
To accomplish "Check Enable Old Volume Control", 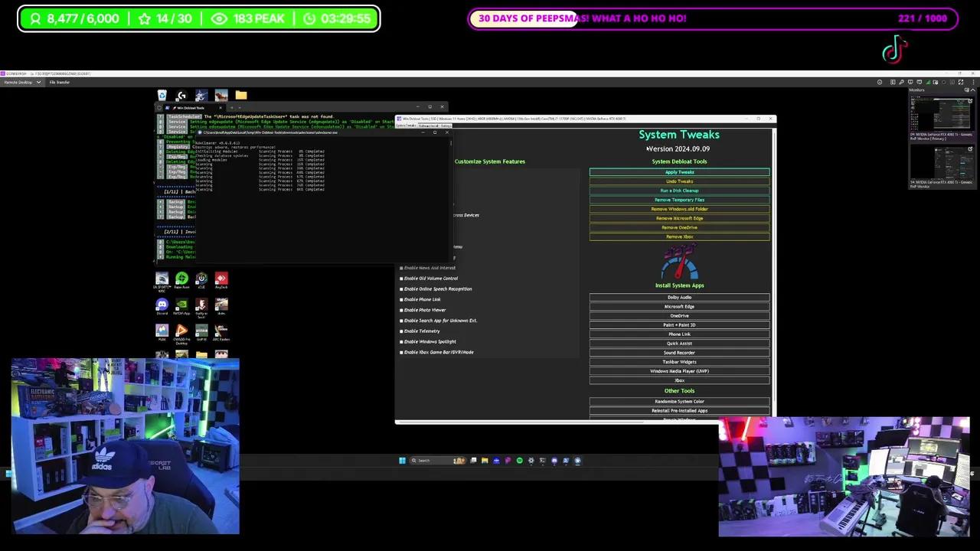I will point(401,279).
